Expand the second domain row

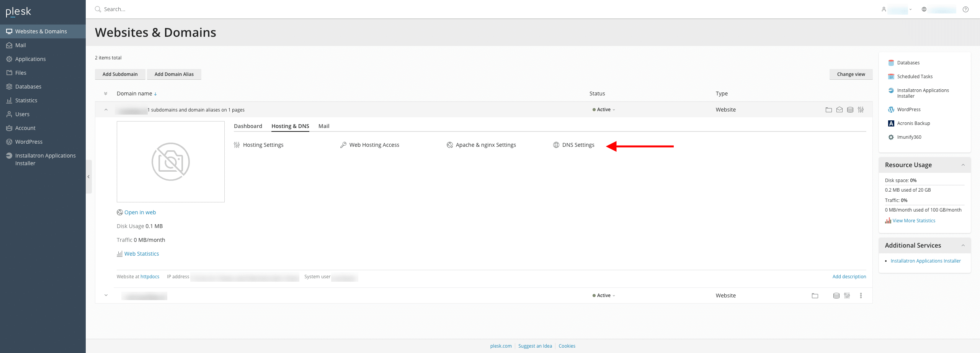106,296
